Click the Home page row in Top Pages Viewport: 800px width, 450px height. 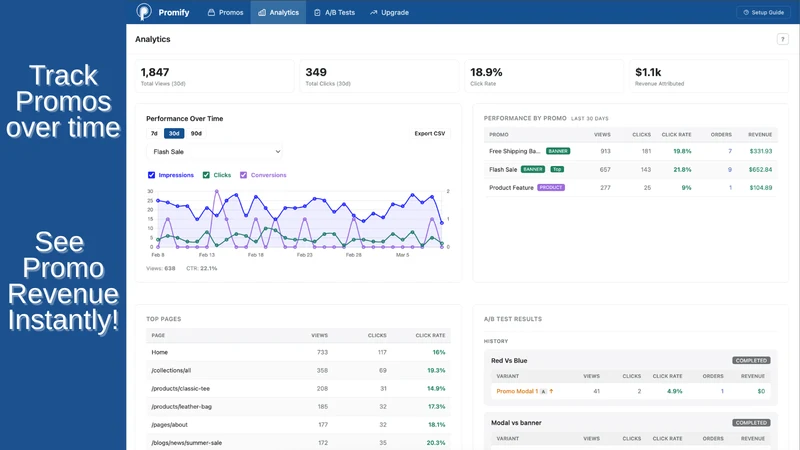(x=298, y=352)
